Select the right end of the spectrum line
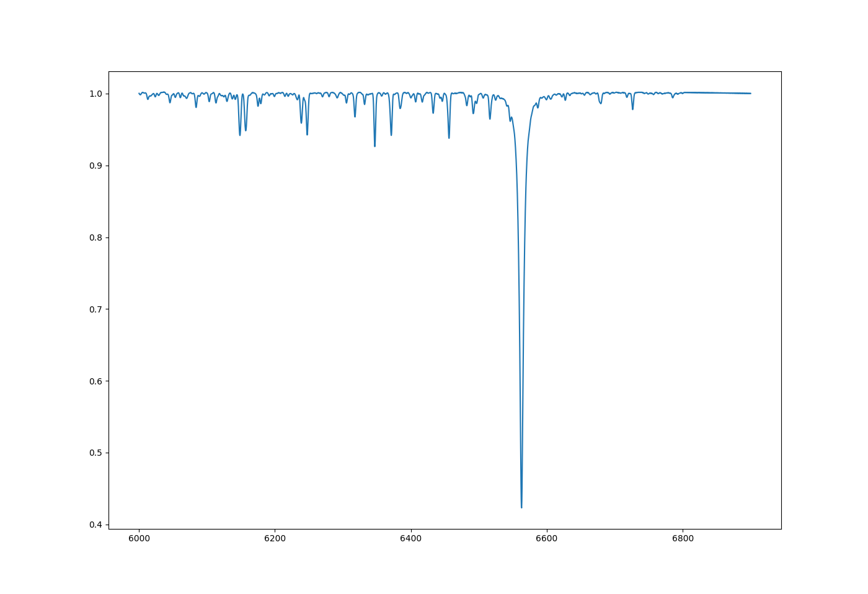The height and width of the screenshot is (594, 868). click(x=750, y=94)
